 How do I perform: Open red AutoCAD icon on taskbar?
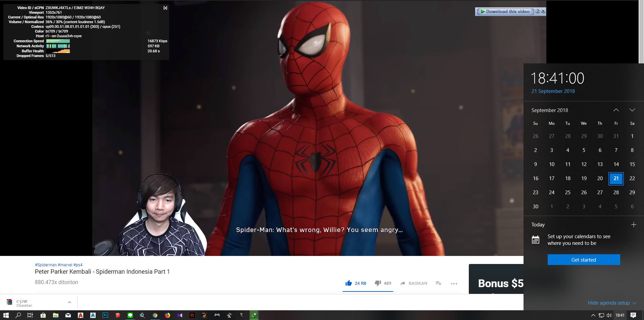(81, 315)
